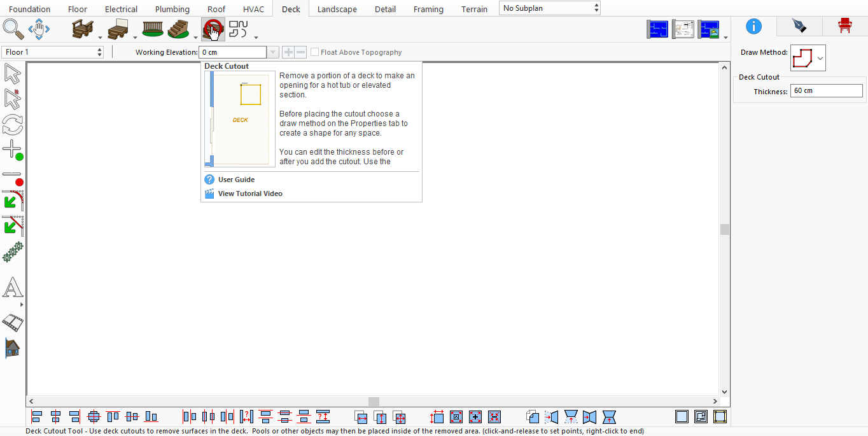Click the Thickness input field
Image resolution: width=868 pixels, height=436 pixels.
click(x=826, y=91)
